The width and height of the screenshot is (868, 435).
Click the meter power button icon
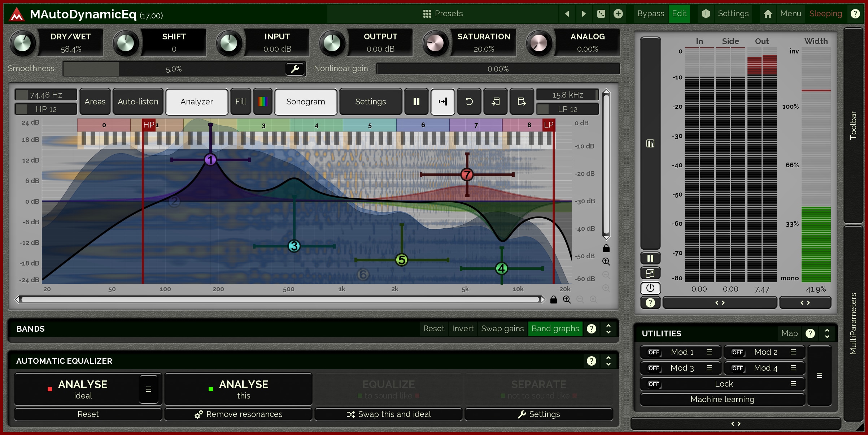[650, 288]
